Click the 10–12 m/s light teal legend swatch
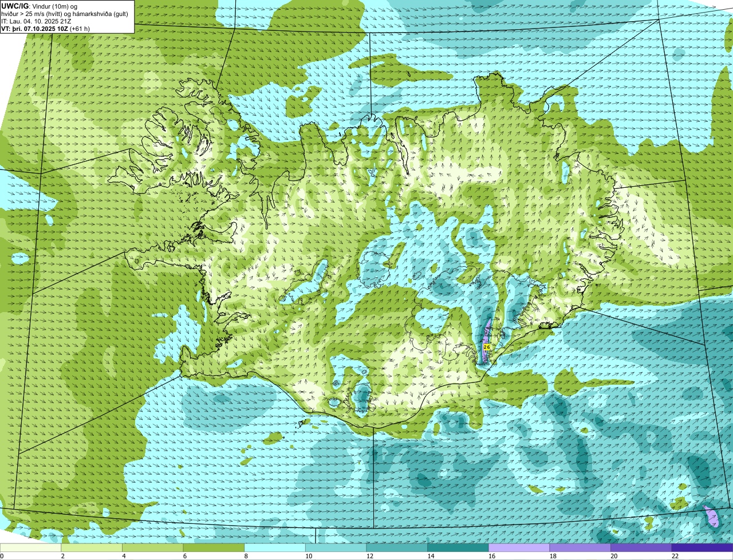The width and height of the screenshot is (733, 560). pos(336,547)
